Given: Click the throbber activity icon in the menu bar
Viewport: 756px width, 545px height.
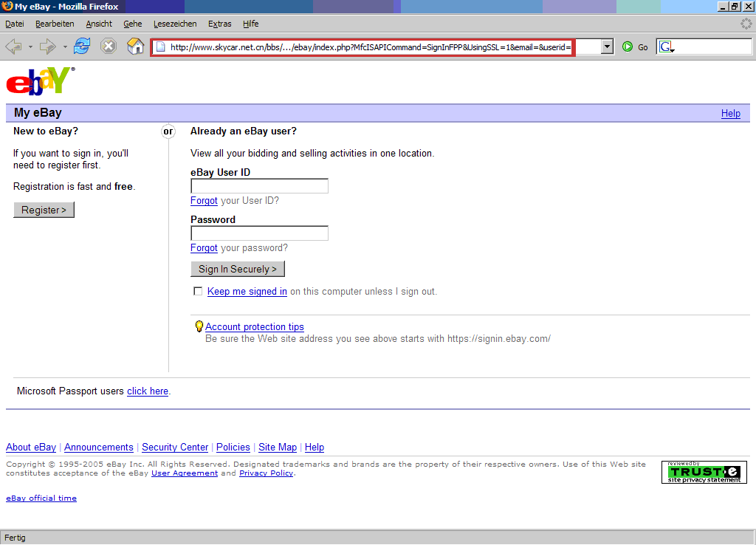Looking at the screenshot, I should pos(746,24).
